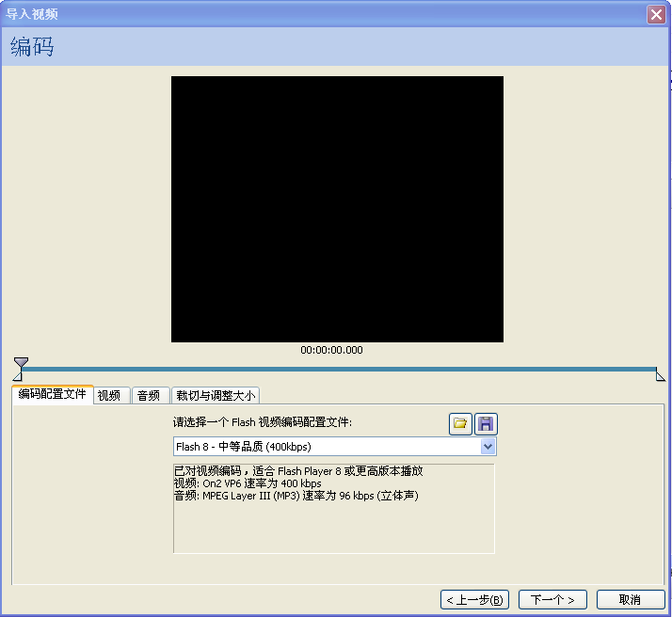672x617 pixels.
Task: Switch to the 音频 tab
Action: tap(149, 395)
